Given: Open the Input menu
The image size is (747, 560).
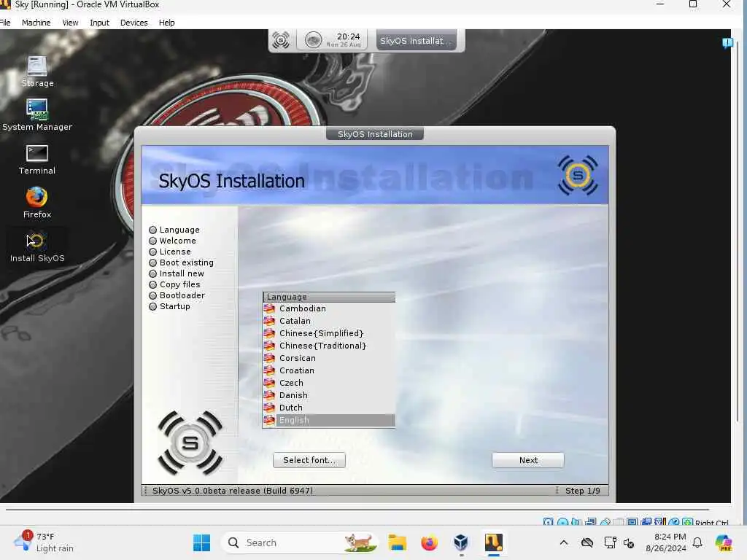Looking at the screenshot, I should pos(99,23).
